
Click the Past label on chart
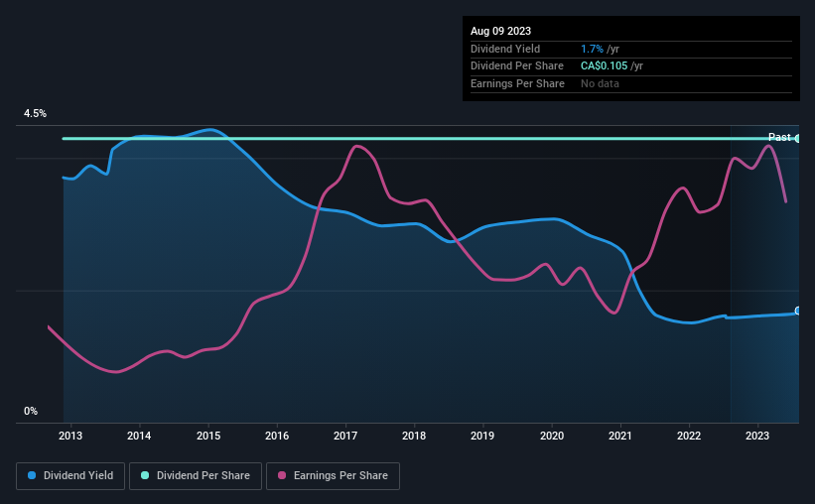click(x=779, y=137)
